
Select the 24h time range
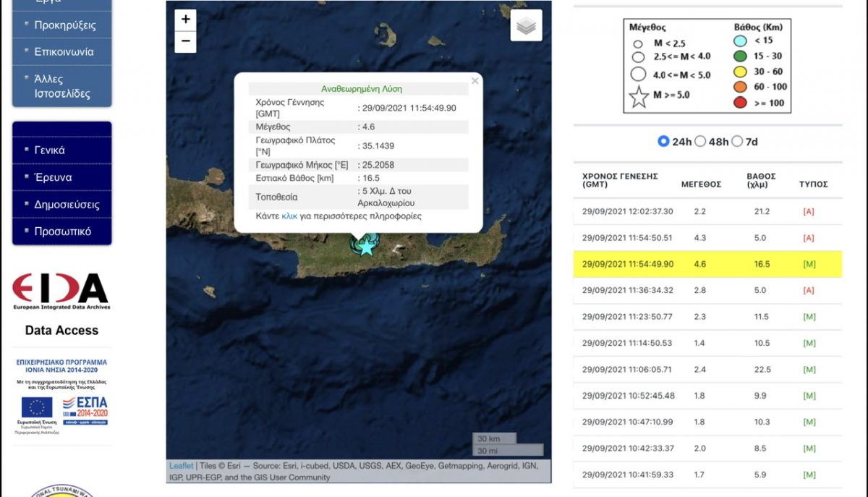click(x=663, y=142)
